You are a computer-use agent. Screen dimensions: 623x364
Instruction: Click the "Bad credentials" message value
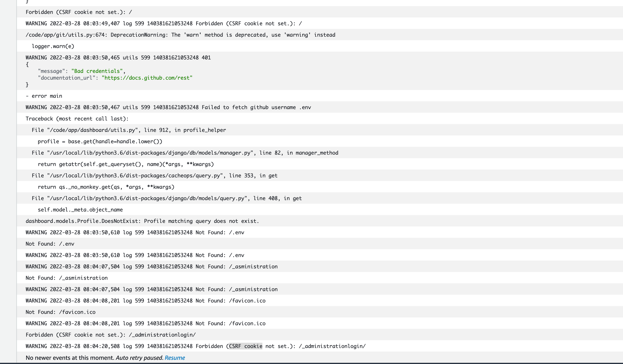(97, 71)
